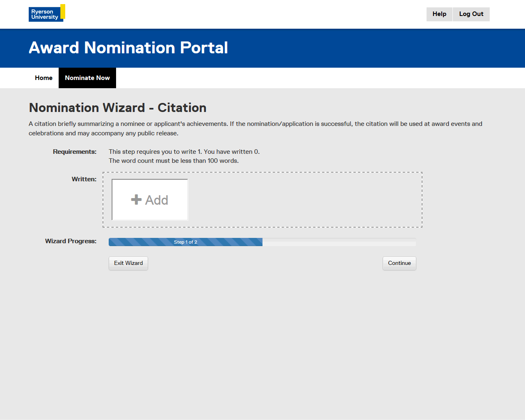Click the plus icon in the Add tile
Image resolution: width=525 pixels, height=420 pixels.
click(136, 200)
